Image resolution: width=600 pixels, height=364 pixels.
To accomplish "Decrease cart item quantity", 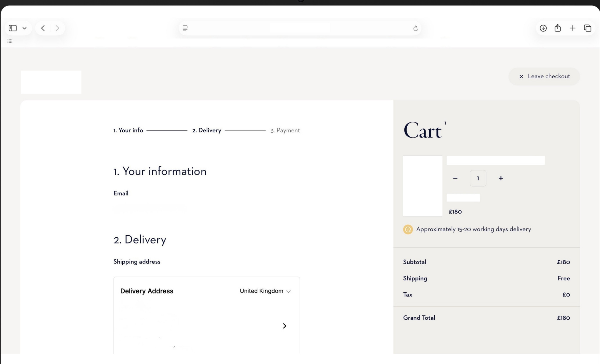I will (455, 178).
